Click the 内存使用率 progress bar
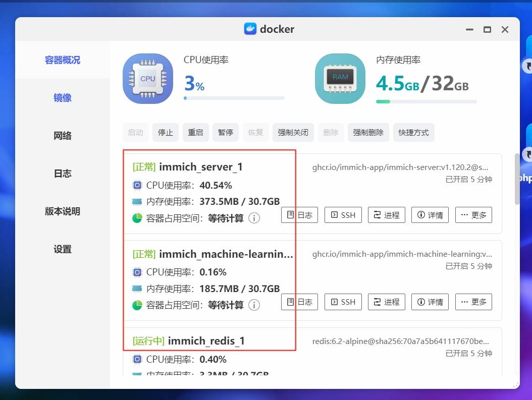This screenshot has width=532, height=400. [426, 101]
